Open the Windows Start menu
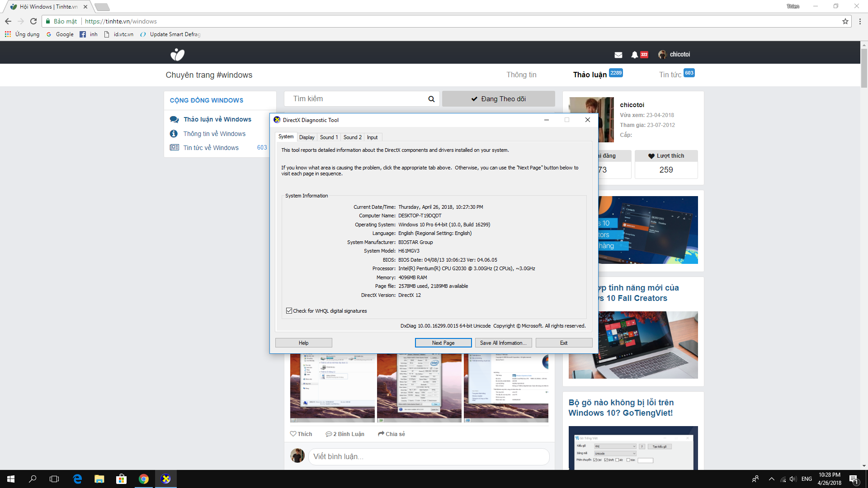Image resolution: width=868 pixels, height=488 pixels. [11, 479]
